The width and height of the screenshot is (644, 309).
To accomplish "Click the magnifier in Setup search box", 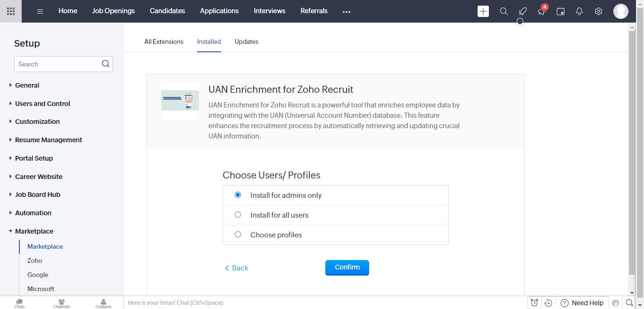I will [106, 64].
